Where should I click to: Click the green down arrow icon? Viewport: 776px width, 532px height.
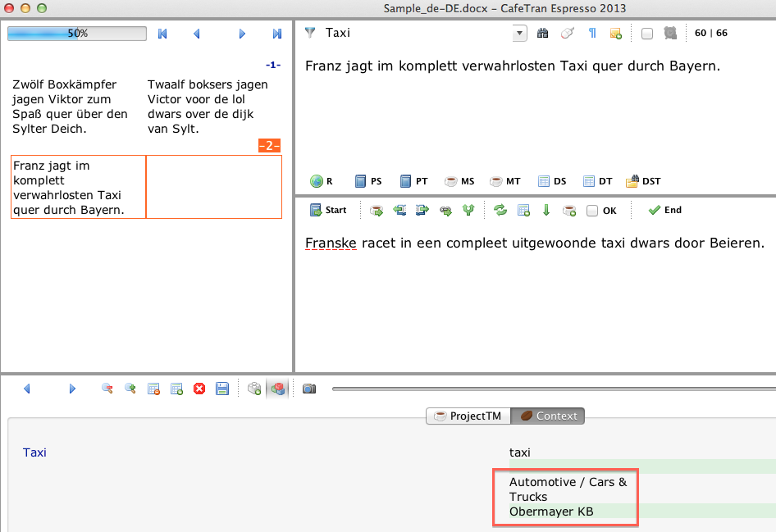tap(546, 211)
